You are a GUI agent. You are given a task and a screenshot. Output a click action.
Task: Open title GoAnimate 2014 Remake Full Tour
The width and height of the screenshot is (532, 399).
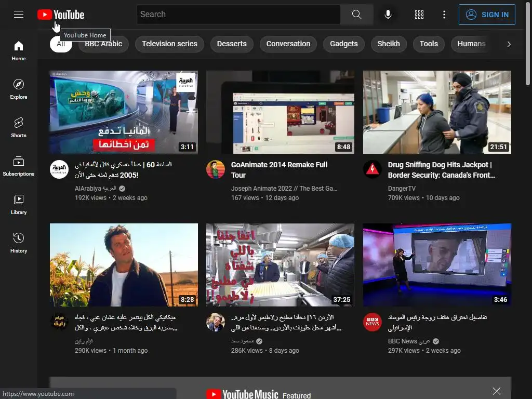279,170
